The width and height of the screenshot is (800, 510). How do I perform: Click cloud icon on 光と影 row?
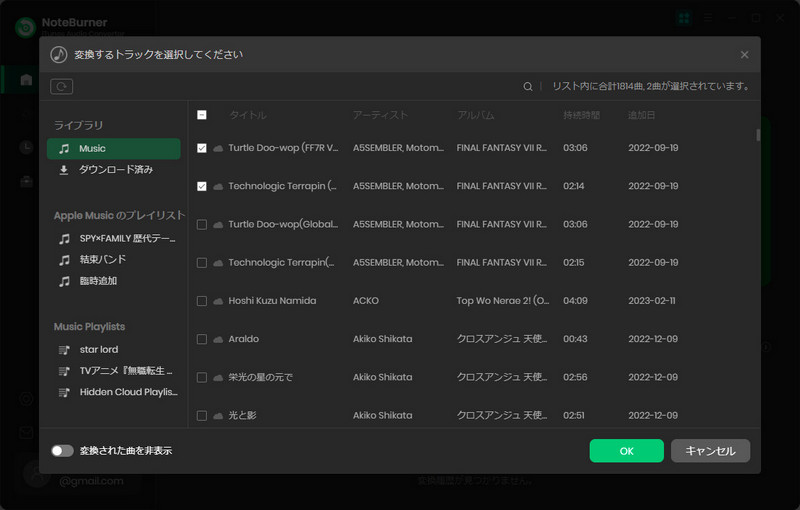click(218, 416)
